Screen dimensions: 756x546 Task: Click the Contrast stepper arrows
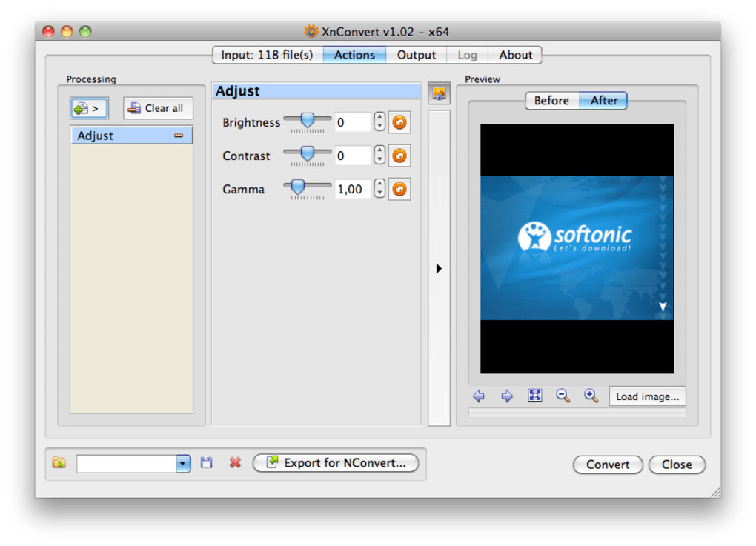(379, 155)
